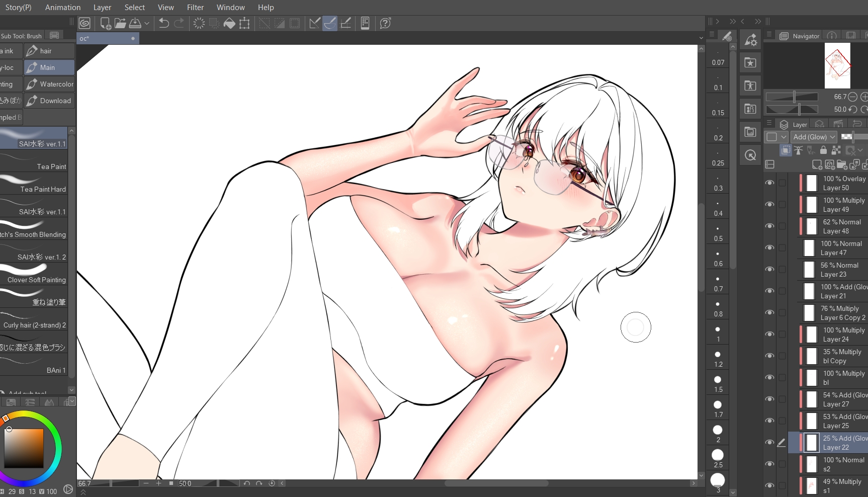Open the layer palette color dropdown

(x=784, y=137)
